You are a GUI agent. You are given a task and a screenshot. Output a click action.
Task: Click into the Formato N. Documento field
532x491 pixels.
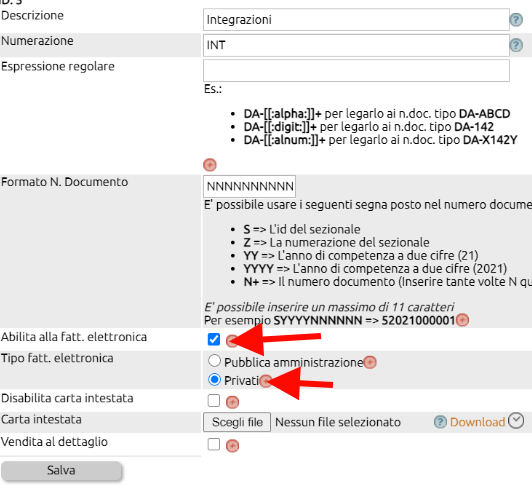point(249,186)
